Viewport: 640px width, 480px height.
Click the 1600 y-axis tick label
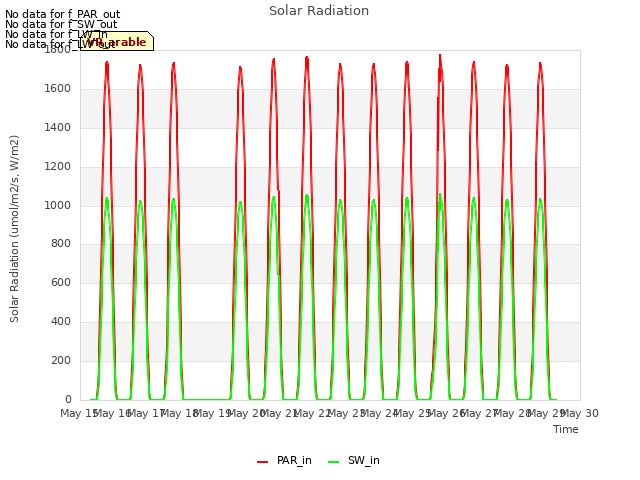pos(58,89)
